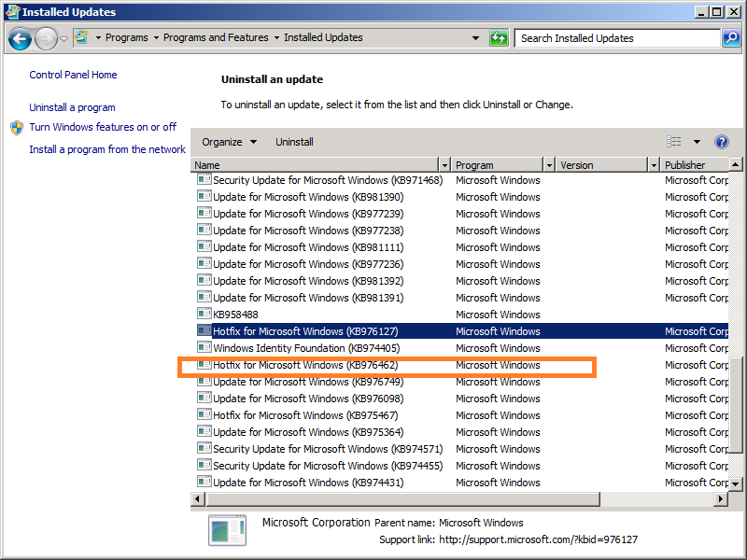Viewport: 747px width, 560px height.
Task: Click the icon of Hotfix KB975467
Action: (x=204, y=414)
